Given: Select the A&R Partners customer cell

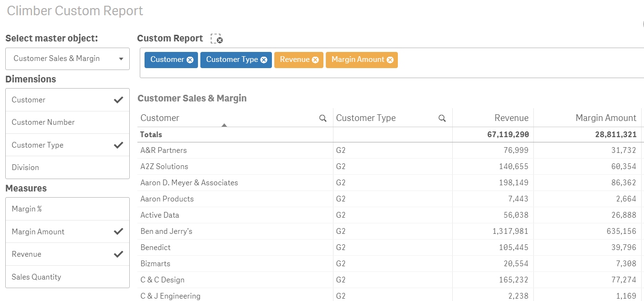Looking at the screenshot, I should (x=235, y=150).
